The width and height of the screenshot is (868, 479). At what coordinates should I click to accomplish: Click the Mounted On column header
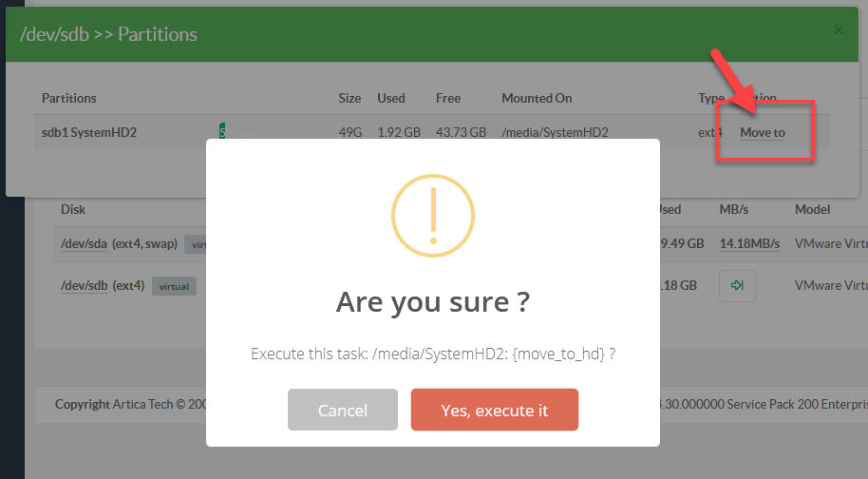point(537,98)
